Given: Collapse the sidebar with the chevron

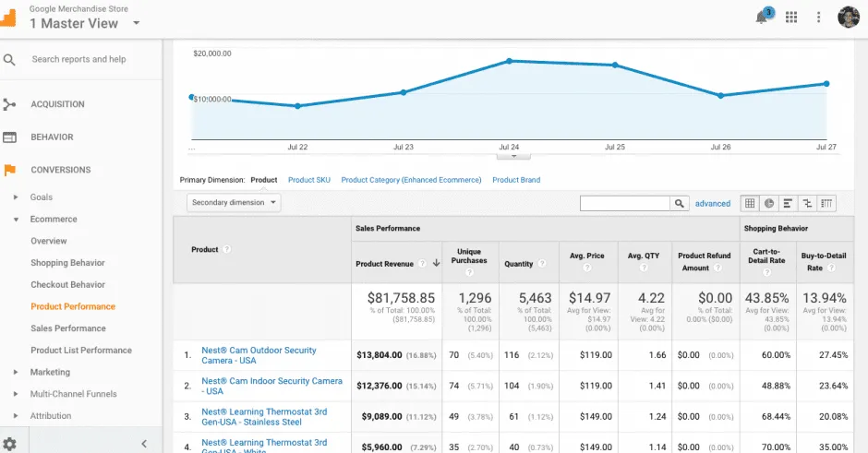Looking at the screenshot, I should click(144, 444).
